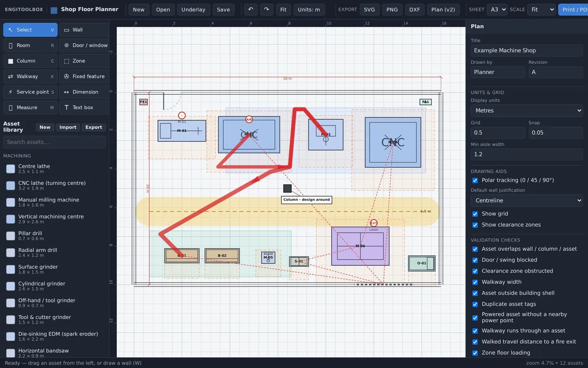Activate the Measure tool
This screenshot has width=588, height=368.
point(30,108)
